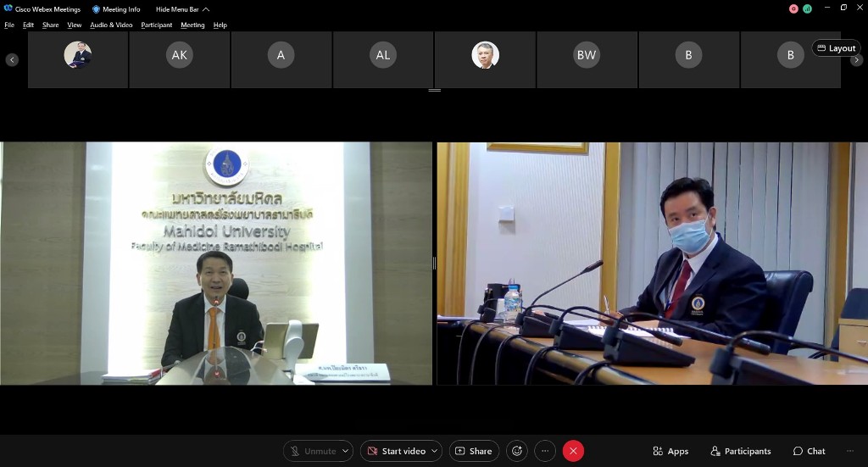Start video camera
The height and width of the screenshot is (467, 868).
click(x=395, y=451)
